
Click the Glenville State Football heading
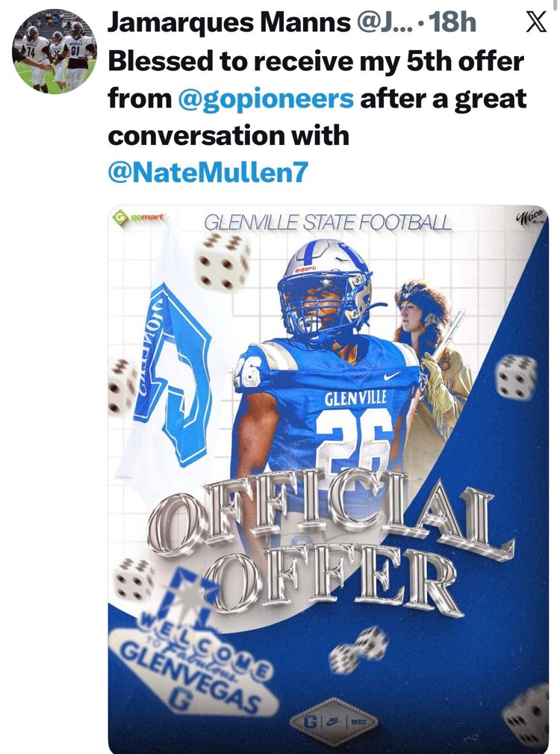(328, 222)
